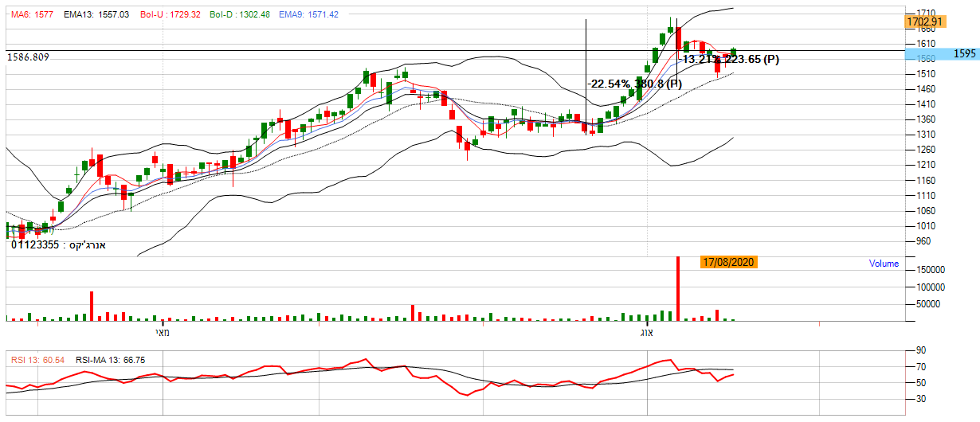Click the 17/08/2020 date marker

click(x=728, y=261)
